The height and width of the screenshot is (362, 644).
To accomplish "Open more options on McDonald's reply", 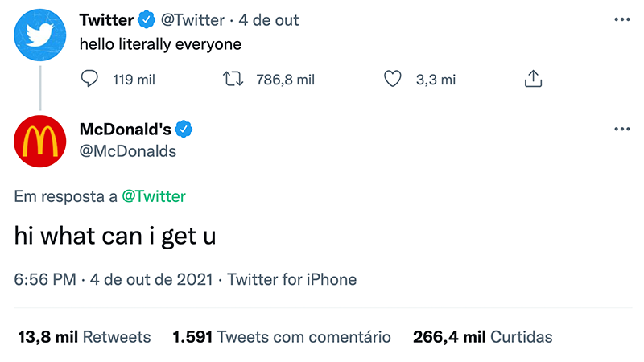I will [621, 129].
